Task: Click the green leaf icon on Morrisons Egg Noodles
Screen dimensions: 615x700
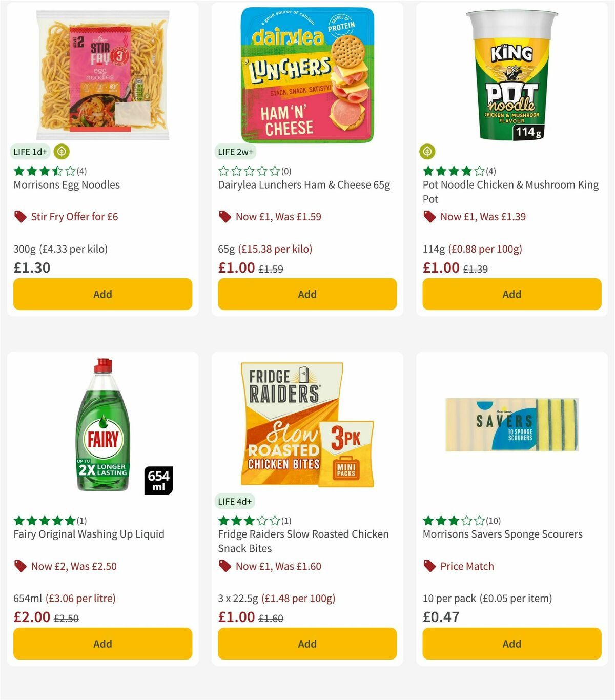Action: (x=61, y=152)
